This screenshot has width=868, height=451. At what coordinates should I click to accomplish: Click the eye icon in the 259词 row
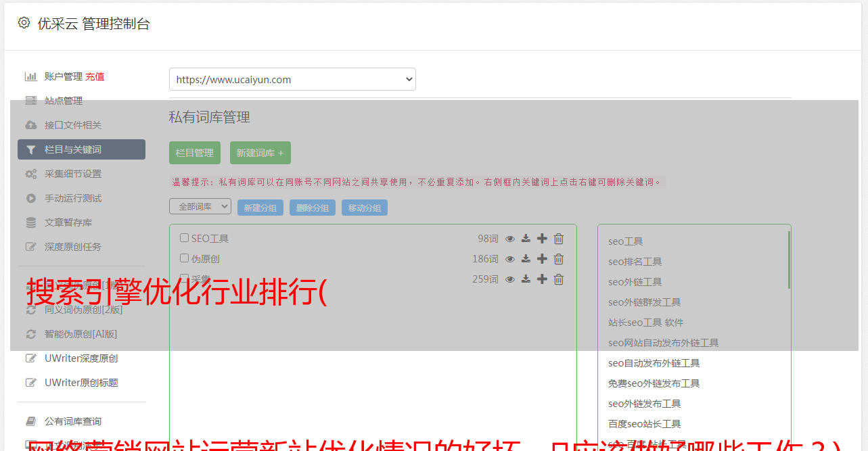pyautogui.click(x=510, y=279)
